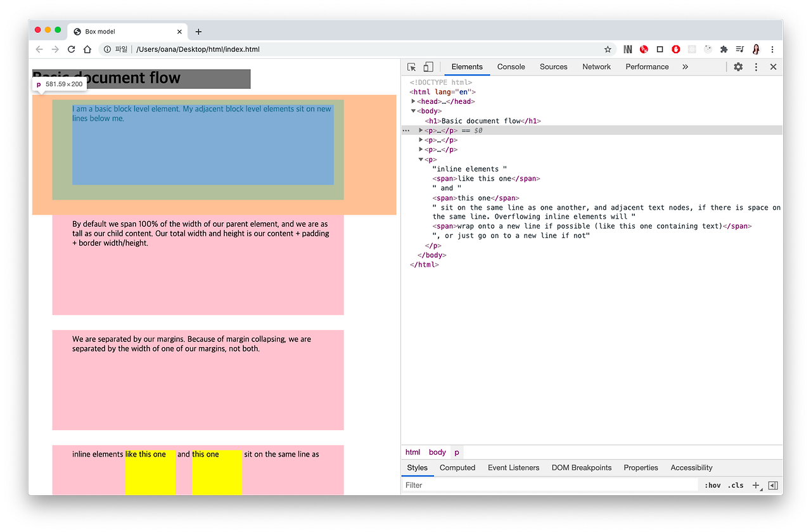Open a new browser tab
Screen dimensions: 811x532
click(198, 32)
